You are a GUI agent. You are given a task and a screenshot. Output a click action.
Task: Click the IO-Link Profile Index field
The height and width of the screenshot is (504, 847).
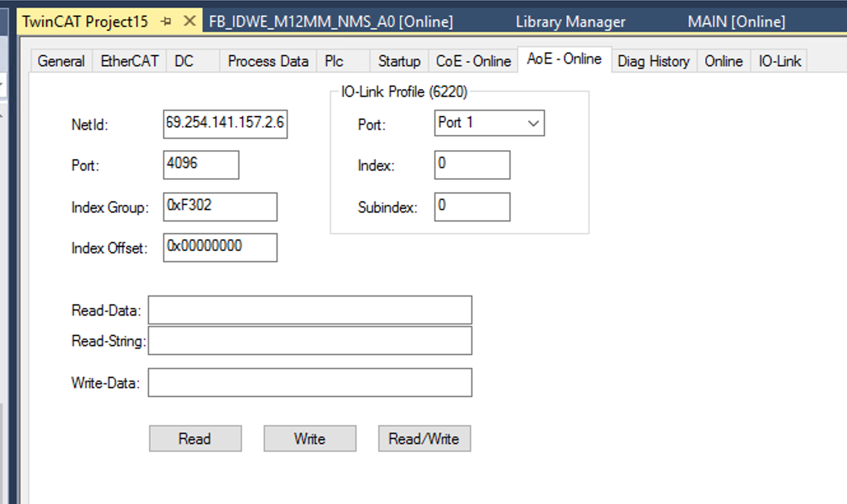pos(473,165)
